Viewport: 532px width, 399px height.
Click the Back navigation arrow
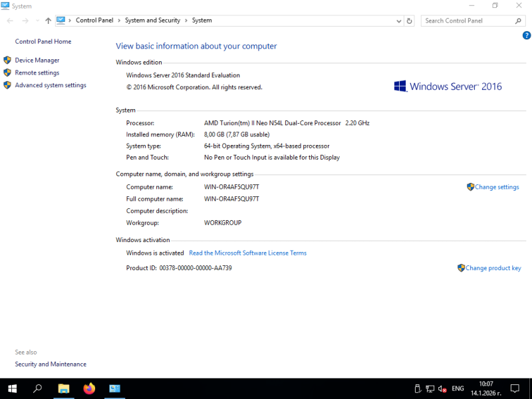(x=10, y=21)
